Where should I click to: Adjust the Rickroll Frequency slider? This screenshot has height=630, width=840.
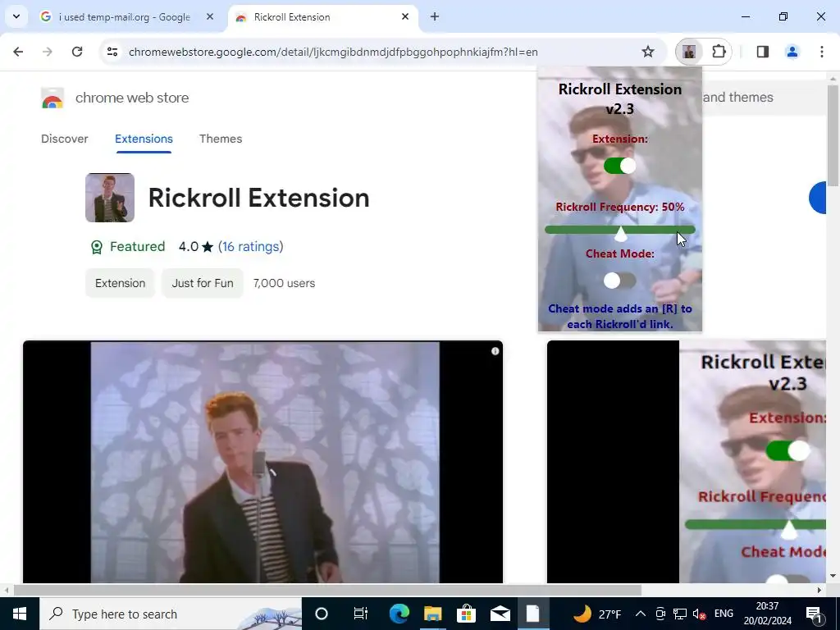click(x=620, y=231)
